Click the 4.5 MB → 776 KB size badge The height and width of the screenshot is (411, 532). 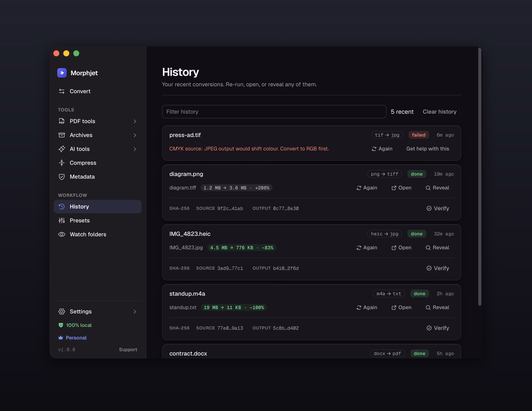click(x=242, y=248)
